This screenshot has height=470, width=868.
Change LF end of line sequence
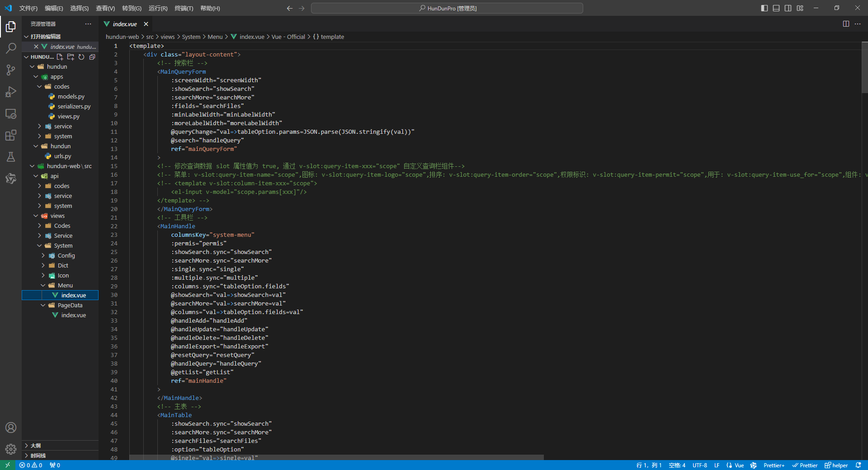point(717,465)
